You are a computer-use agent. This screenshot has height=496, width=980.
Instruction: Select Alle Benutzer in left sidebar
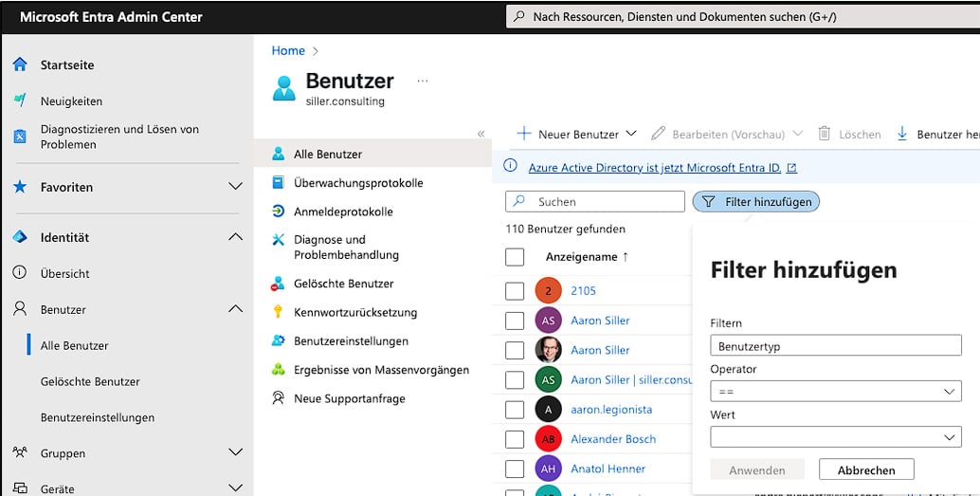pos(74,345)
